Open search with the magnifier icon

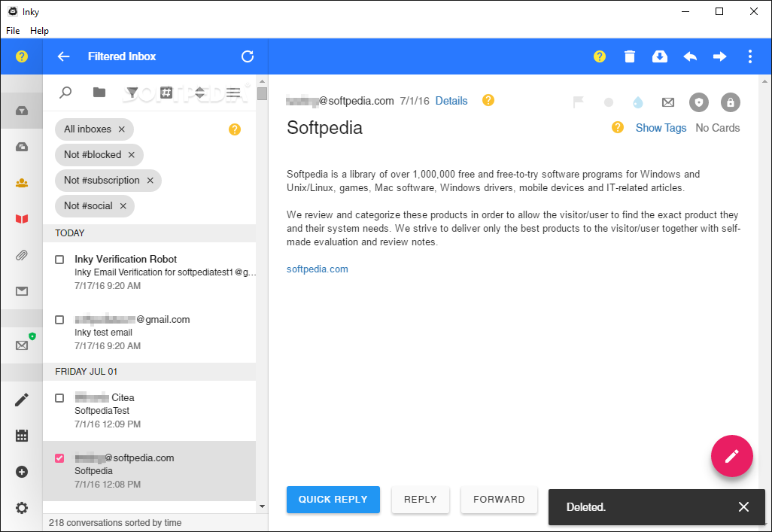pyautogui.click(x=65, y=92)
